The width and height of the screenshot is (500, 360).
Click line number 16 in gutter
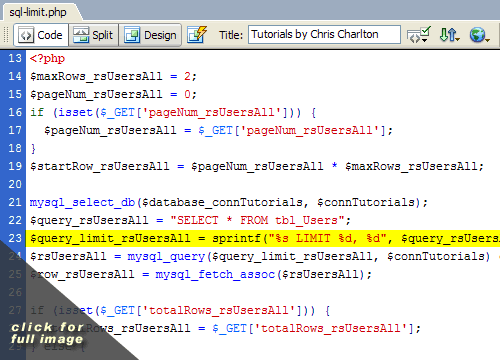(x=15, y=112)
